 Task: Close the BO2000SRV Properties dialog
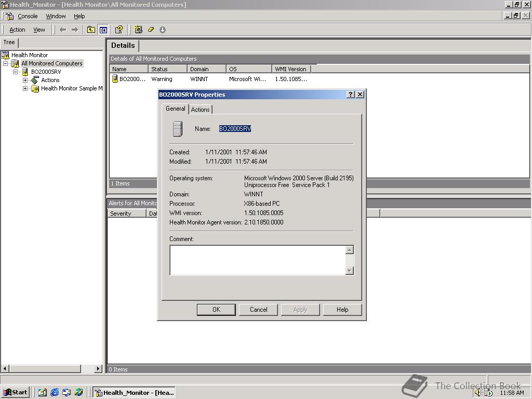pyautogui.click(x=361, y=95)
